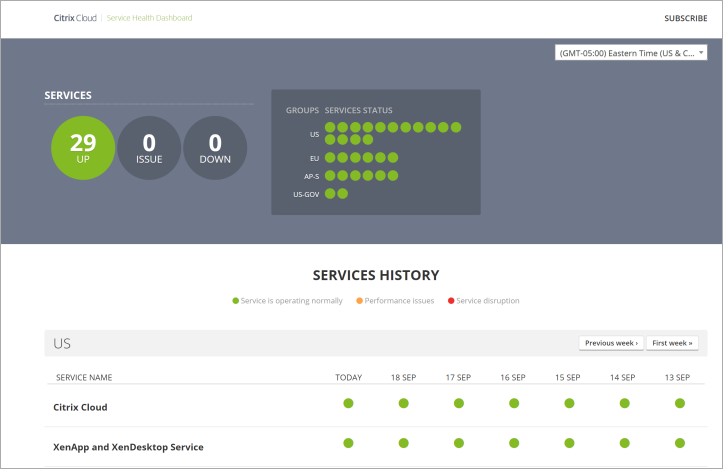Click the last status dot in the EU group

click(393, 158)
